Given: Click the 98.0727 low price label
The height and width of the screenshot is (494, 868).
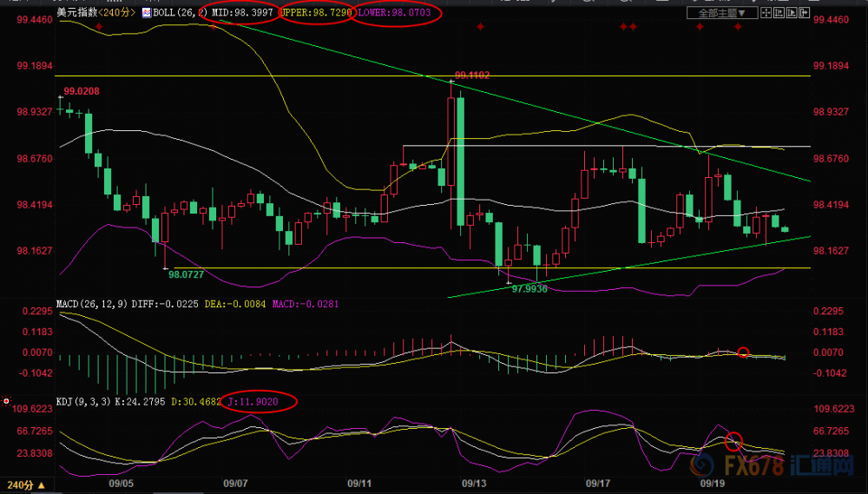Looking at the screenshot, I should coord(186,274).
